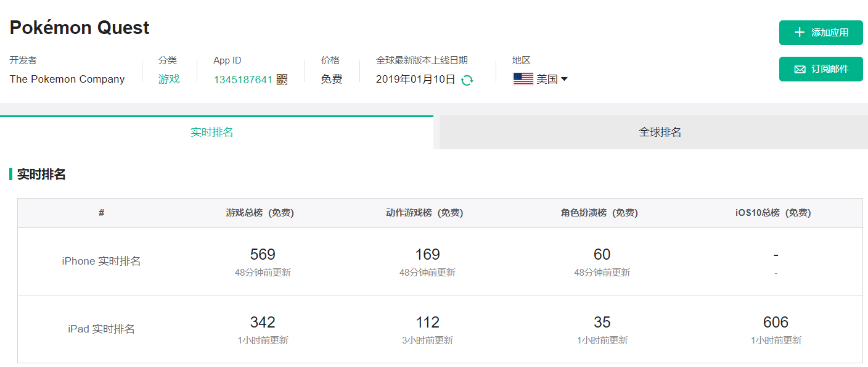Click the iPad 实时排名 row label
This screenshot has width=868, height=367.
pyautogui.click(x=101, y=329)
